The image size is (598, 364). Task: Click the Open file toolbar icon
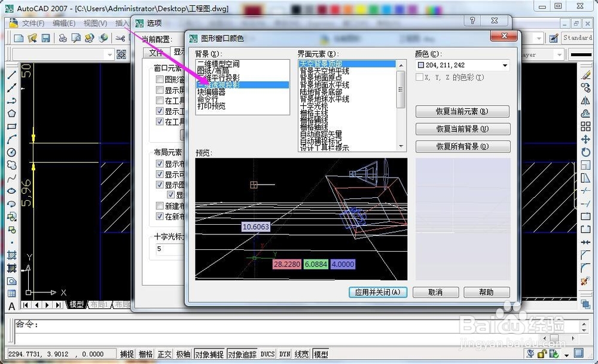[x=32, y=38]
